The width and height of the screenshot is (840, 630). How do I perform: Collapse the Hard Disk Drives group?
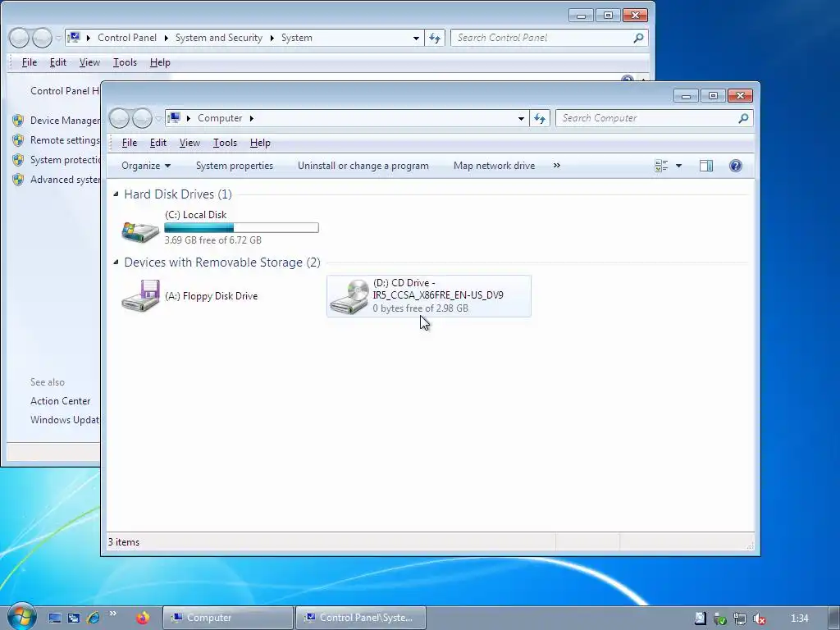click(116, 194)
